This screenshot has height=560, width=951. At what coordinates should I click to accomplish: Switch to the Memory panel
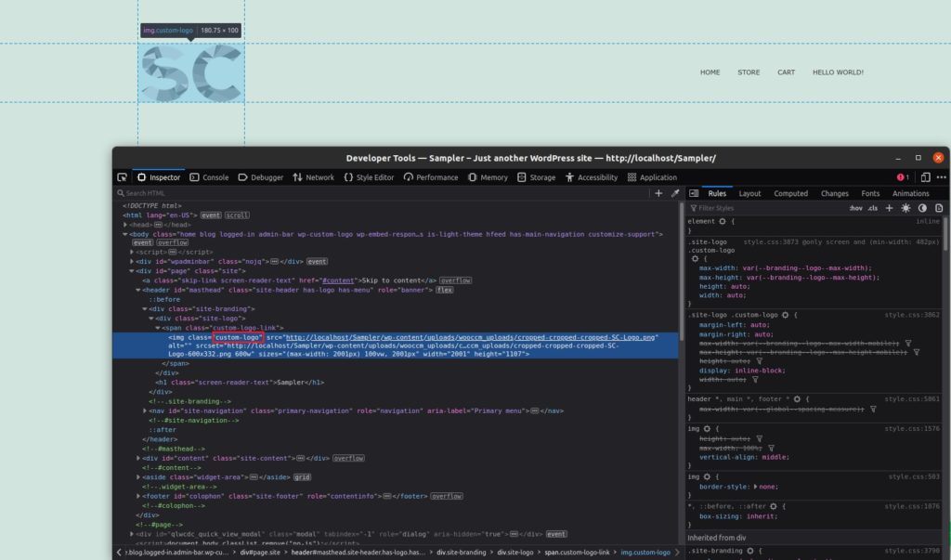[x=488, y=177]
